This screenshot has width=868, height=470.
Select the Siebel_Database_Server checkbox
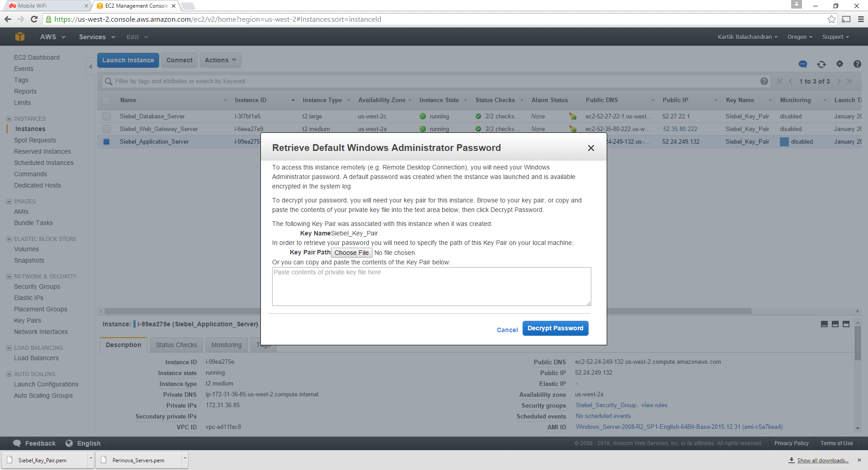tap(106, 117)
